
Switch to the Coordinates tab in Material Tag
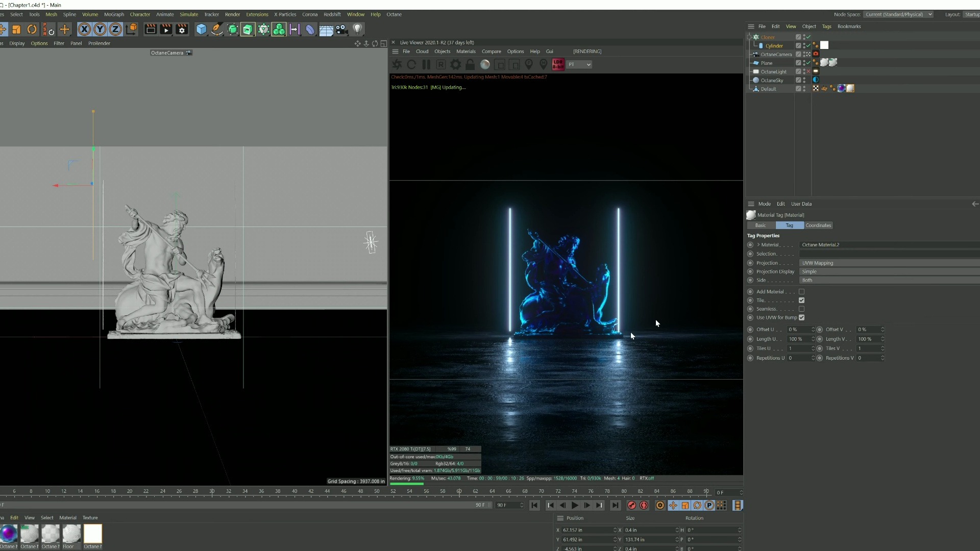(x=819, y=226)
